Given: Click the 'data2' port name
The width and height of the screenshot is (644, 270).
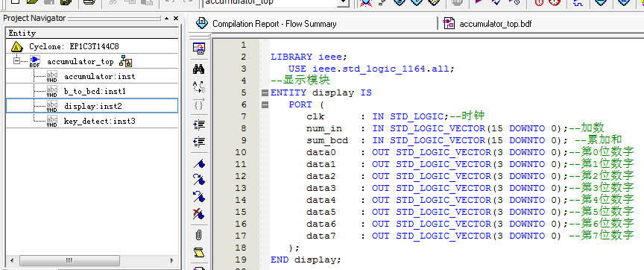Looking at the screenshot, I should tap(321, 176).
